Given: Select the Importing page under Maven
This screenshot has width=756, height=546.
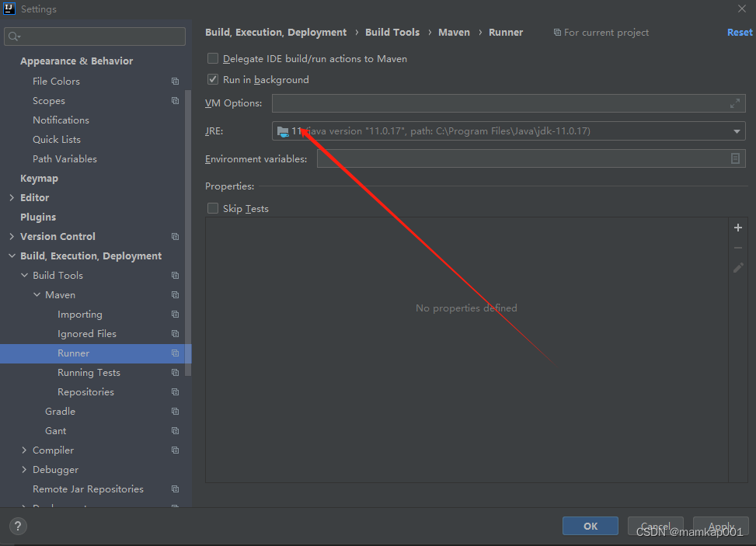Looking at the screenshot, I should coord(79,315).
